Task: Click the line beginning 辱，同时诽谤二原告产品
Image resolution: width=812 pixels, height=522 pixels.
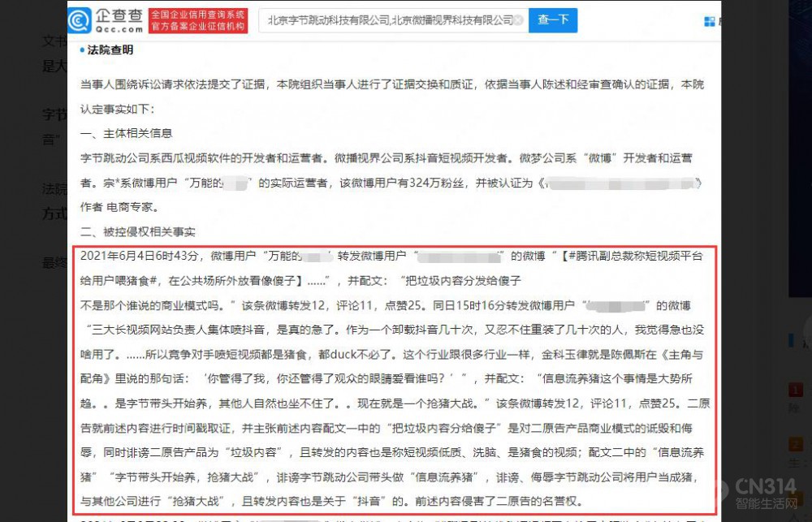Action: click(392, 453)
